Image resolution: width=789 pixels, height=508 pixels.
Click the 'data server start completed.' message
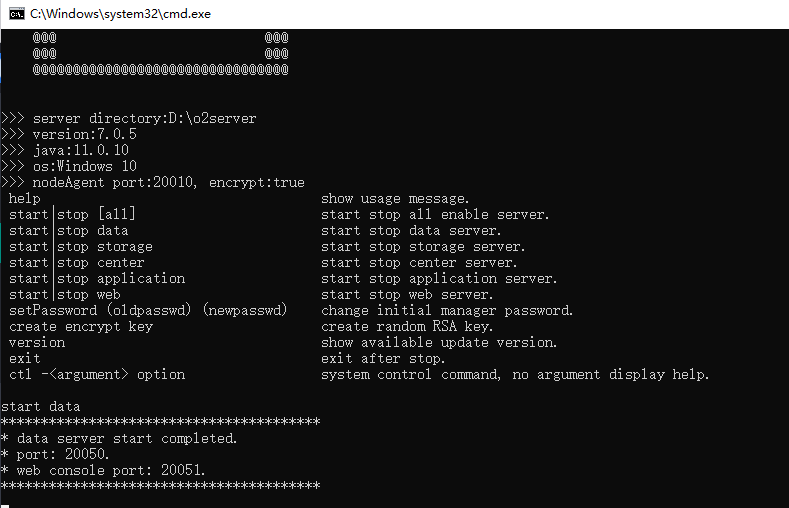[127, 439]
